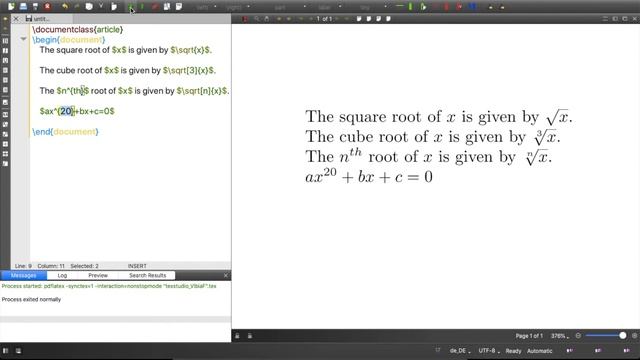
Task: Click the 'Process started: pdflatex' message line
Action: tap(109, 286)
